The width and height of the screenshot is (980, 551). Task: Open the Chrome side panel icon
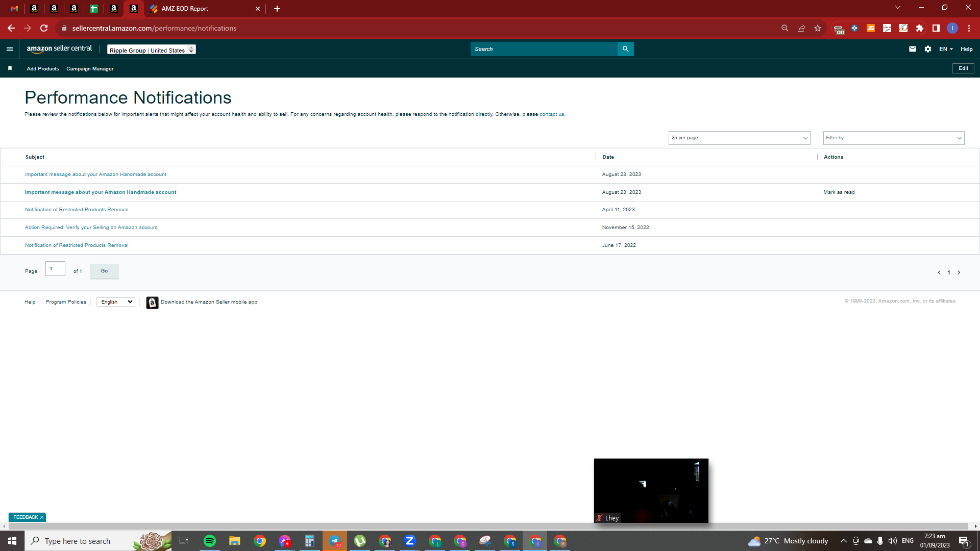(x=936, y=28)
